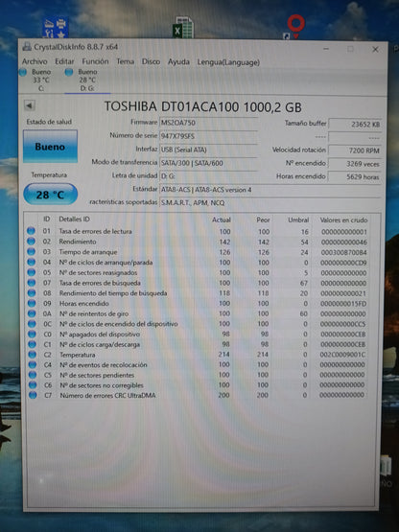This screenshot has width=399, height=532.
Task: Click status icon for Nº de eventos de recolocación
Action: coord(33,364)
